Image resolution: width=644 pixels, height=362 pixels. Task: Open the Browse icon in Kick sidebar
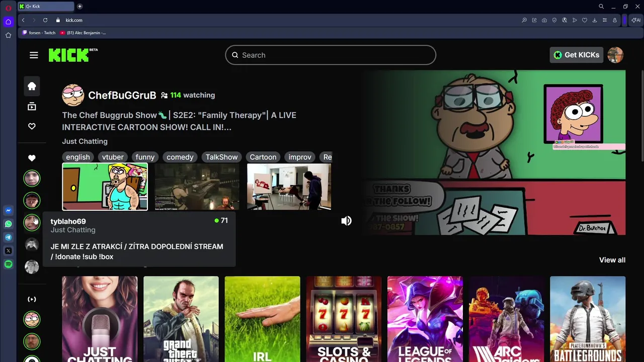pyautogui.click(x=32, y=106)
